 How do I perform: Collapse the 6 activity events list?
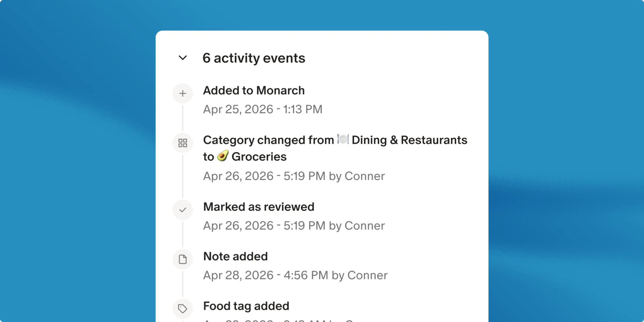(183, 58)
